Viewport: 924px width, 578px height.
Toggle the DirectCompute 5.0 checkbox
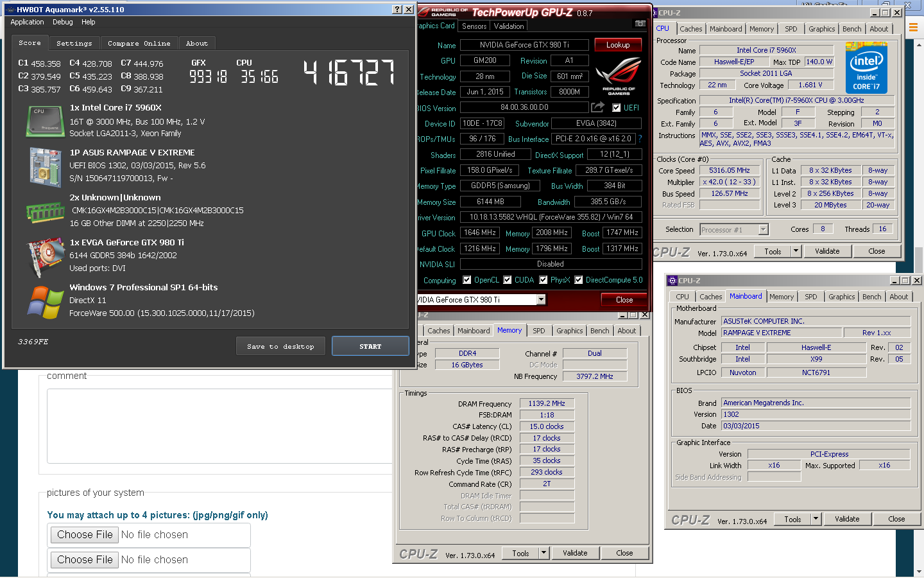click(579, 279)
